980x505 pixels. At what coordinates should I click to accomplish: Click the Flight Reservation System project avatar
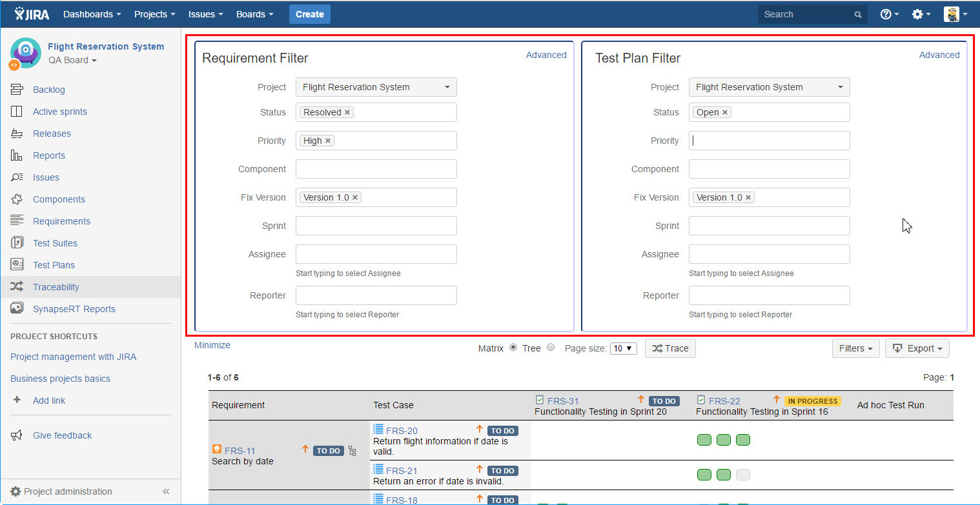[x=25, y=53]
